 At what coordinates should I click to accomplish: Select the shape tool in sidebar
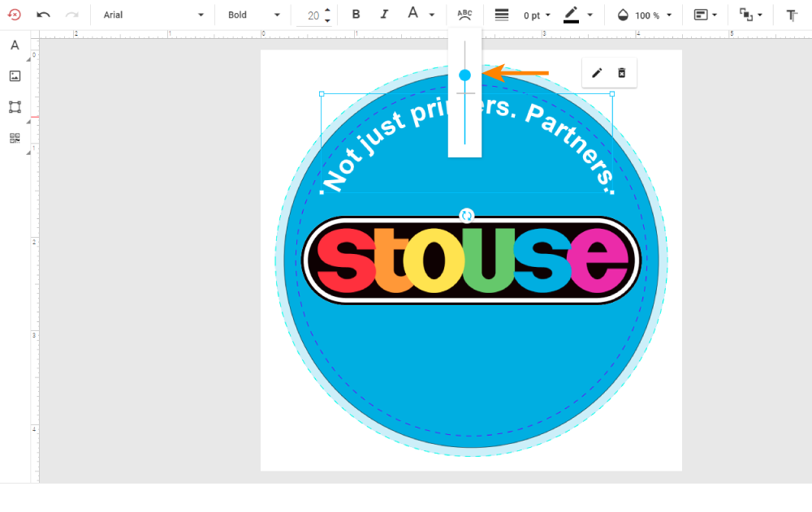(x=15, y=107)
